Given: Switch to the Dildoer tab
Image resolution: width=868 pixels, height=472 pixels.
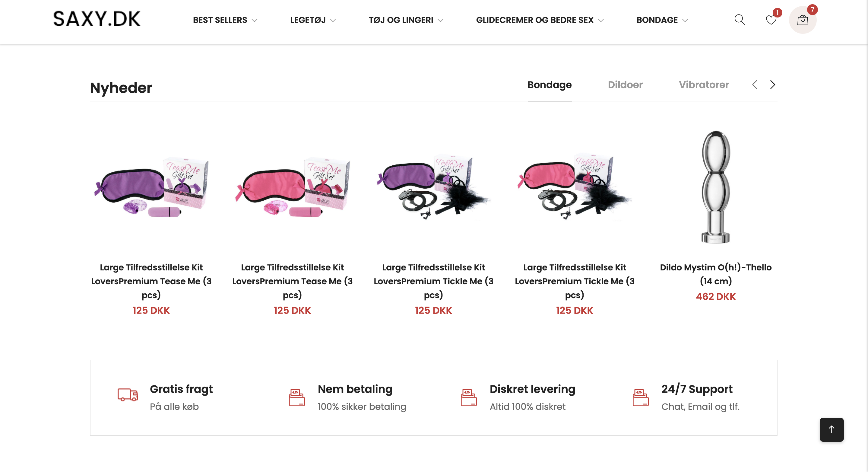Looking at the screenshot, I should [625, 85].
